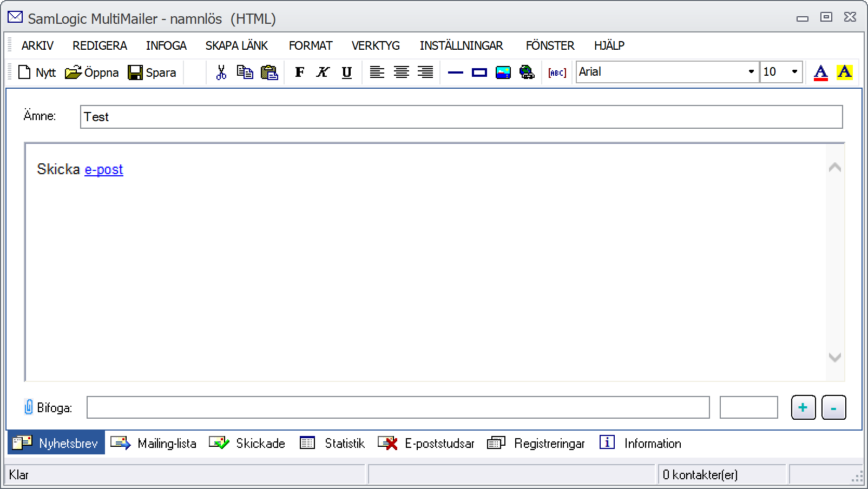Image resolution: width=868 pixels, height=489 pixels.
Task: Switch to the Statistik tab
Action: (x=332, y=443)
